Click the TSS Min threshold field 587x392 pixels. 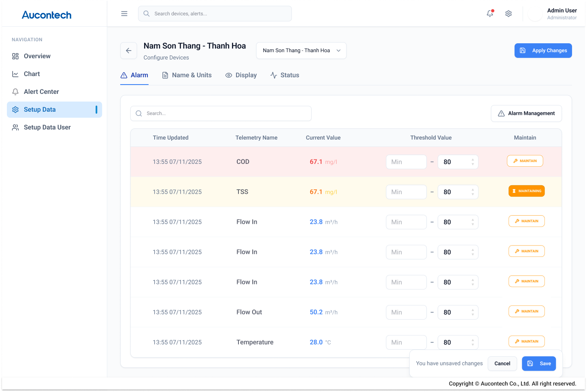[406, 192]
